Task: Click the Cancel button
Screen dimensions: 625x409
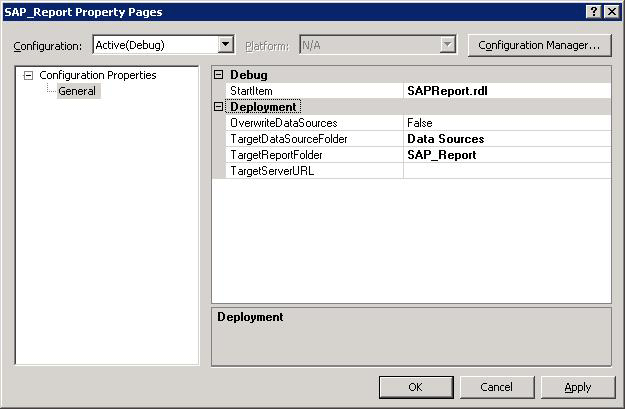Action: [497, 387]
